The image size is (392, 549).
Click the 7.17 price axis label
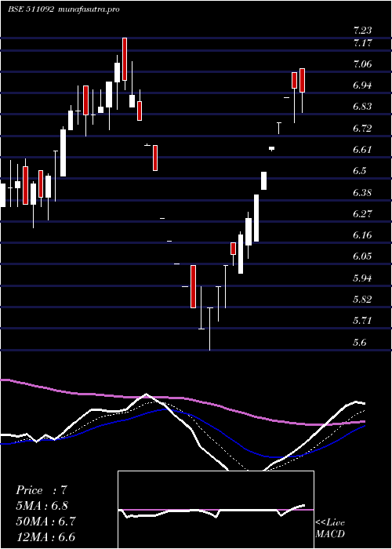click(362, 43)
